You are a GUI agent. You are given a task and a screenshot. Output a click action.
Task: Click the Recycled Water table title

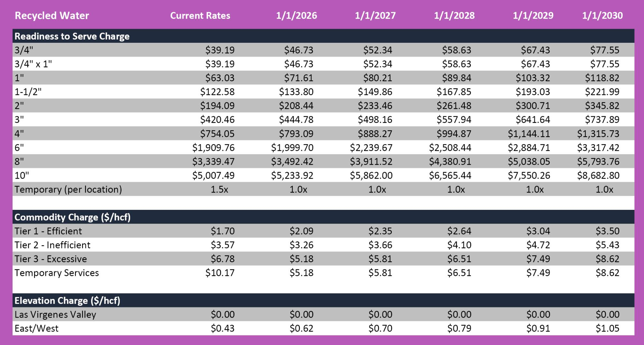click(52, 15)
